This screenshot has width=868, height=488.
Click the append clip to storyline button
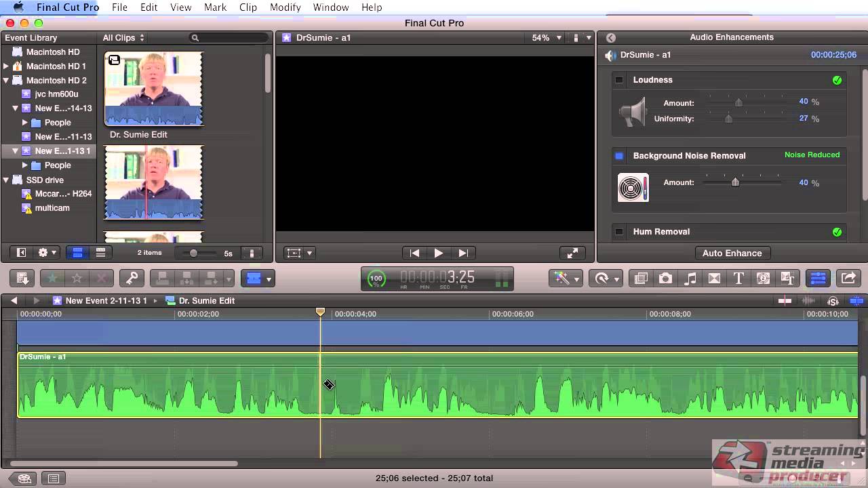pos(211,278)
